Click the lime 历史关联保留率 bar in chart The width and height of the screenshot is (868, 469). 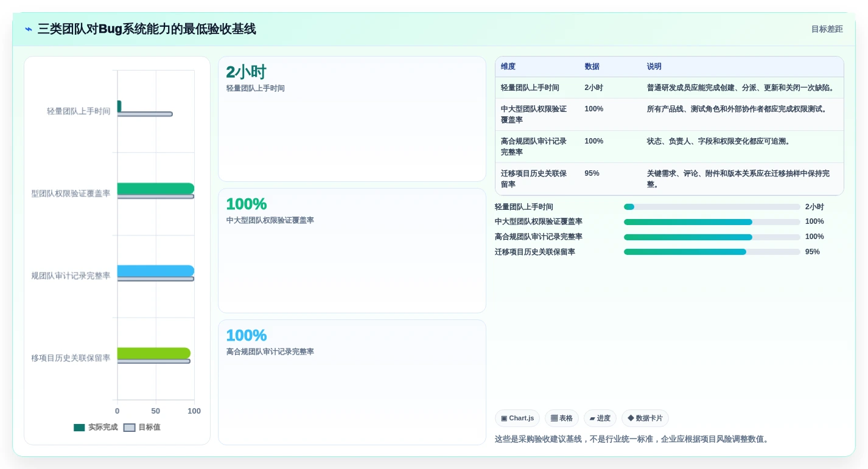click(x=154, y=353)
